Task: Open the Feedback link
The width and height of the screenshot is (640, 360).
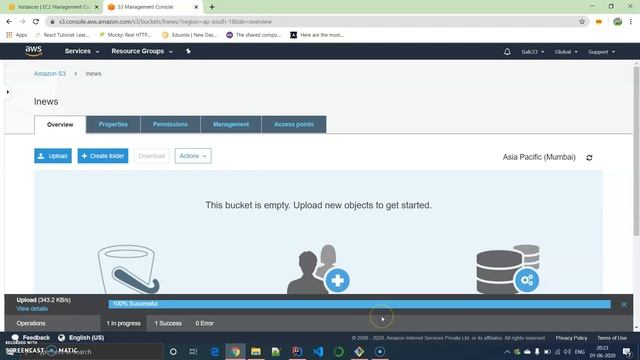Action: point(31,338)
